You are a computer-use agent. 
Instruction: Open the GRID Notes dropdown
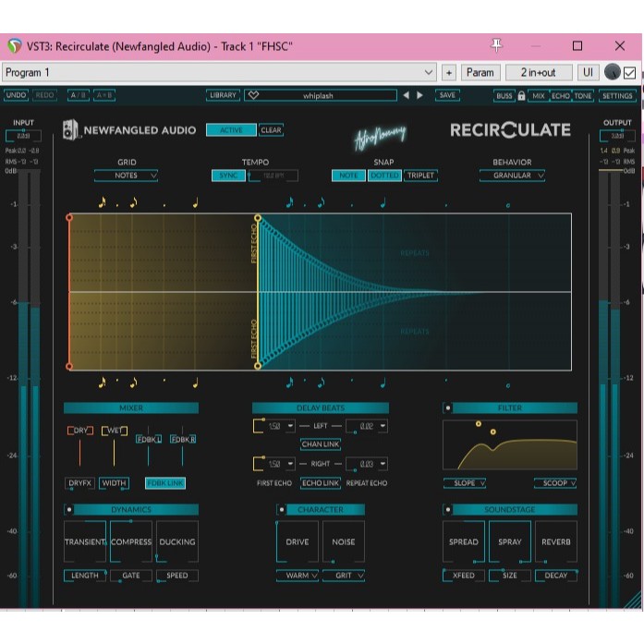coord(126,176)
